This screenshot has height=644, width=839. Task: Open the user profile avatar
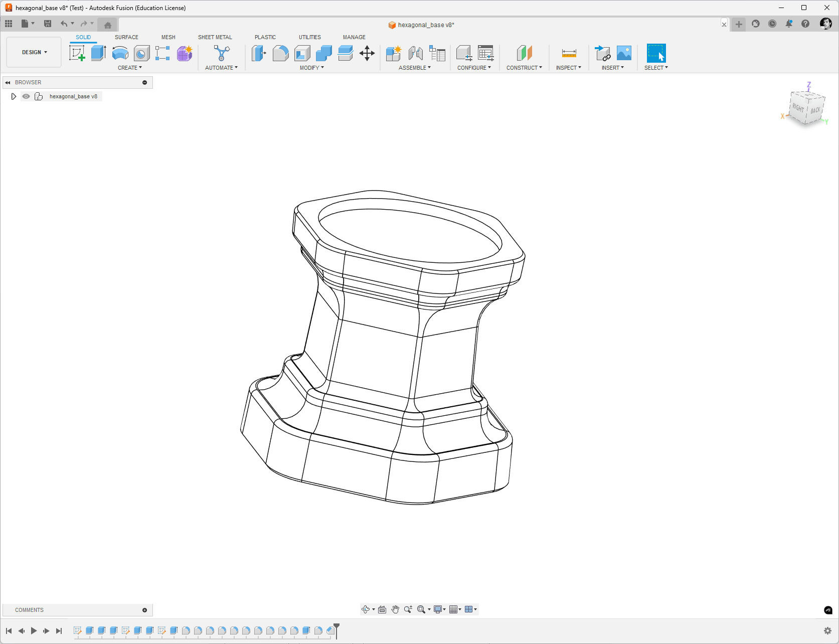click(826, 24)
